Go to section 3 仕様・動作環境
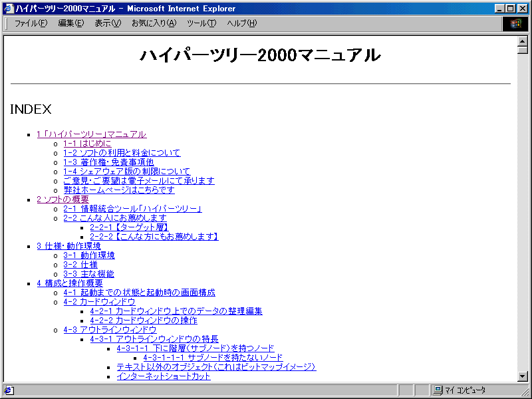This screenshot has height=399, width=532. click(69, 246)
